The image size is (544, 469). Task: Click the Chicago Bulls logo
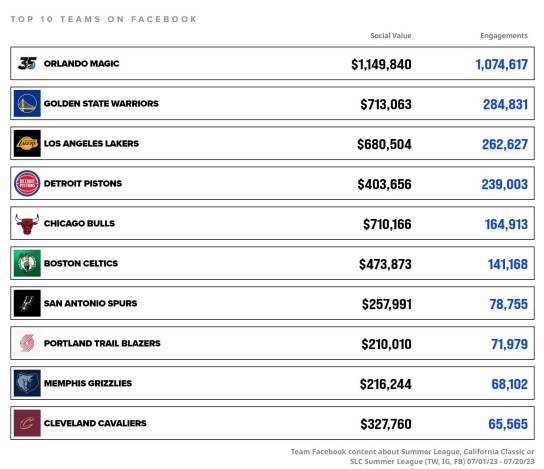click(x=27, y=224)
